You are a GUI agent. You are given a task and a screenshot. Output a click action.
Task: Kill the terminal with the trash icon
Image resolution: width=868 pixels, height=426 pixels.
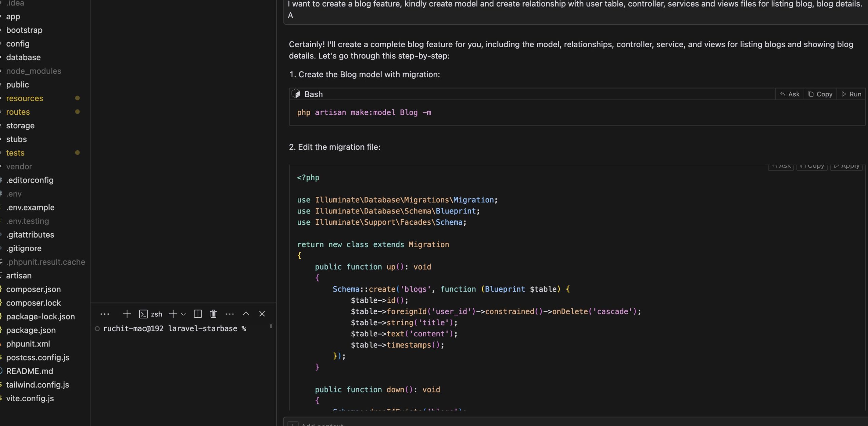click(213, 314)
